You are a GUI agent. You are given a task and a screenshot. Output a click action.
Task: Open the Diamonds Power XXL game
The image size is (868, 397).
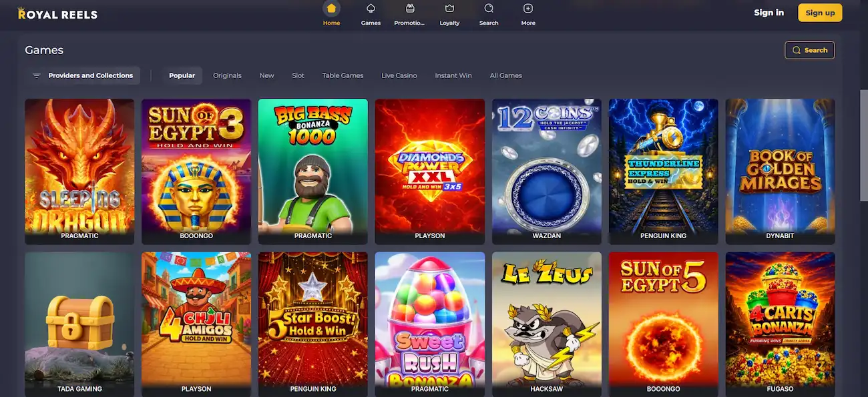[430, 171]
